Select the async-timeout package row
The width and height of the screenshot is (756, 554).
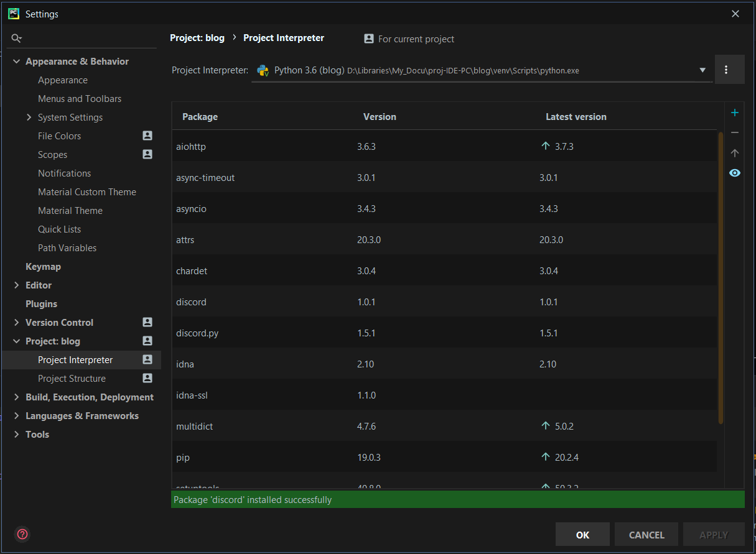(444, 177)
